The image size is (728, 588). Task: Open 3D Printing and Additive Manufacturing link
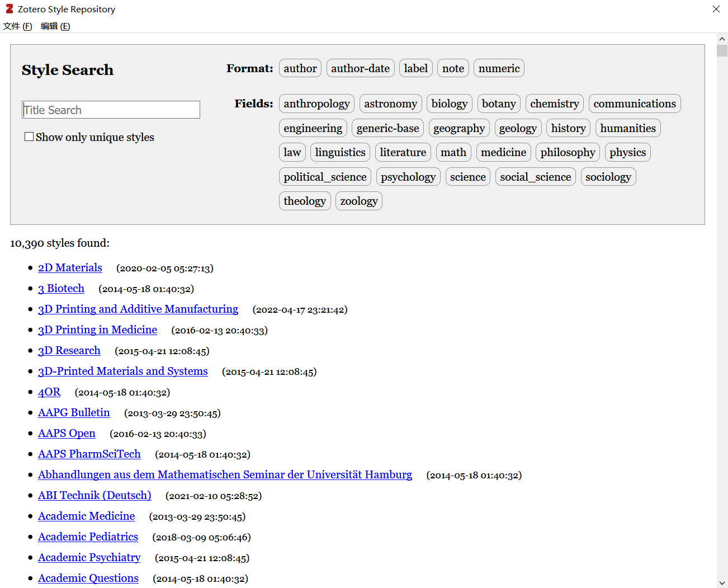pyautogui.click(x=138, y=309)
